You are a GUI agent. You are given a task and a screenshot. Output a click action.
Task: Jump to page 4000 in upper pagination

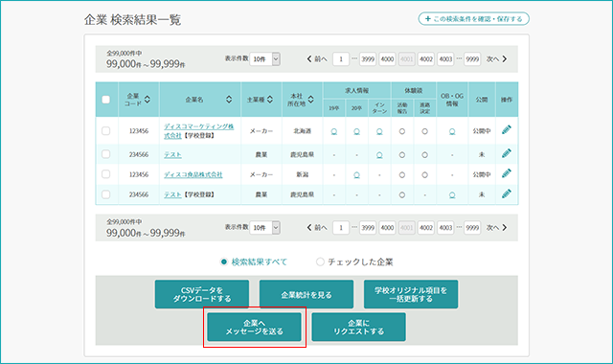pyautogui.click(x=387, y=59)
